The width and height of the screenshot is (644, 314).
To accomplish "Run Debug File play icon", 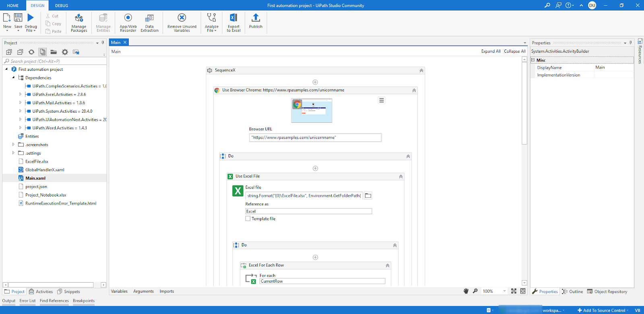I will click(x=31, y=18).
